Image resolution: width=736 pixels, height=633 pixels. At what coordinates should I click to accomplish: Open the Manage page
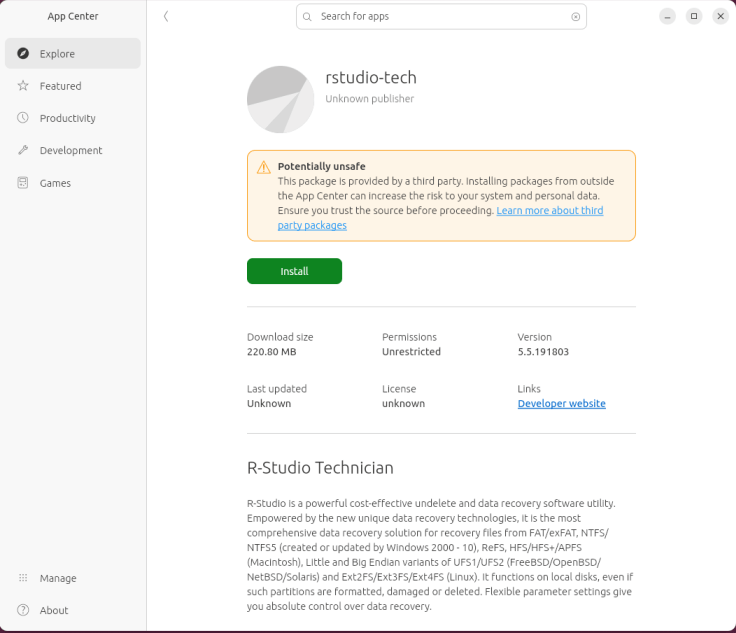coord(73,578)
